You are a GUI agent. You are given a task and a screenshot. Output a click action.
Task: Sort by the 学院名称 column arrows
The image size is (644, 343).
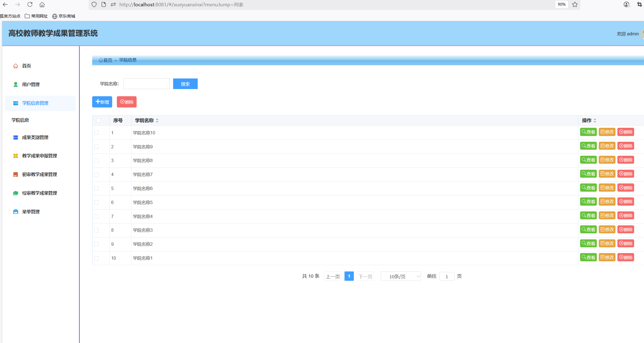coord(157,120)
